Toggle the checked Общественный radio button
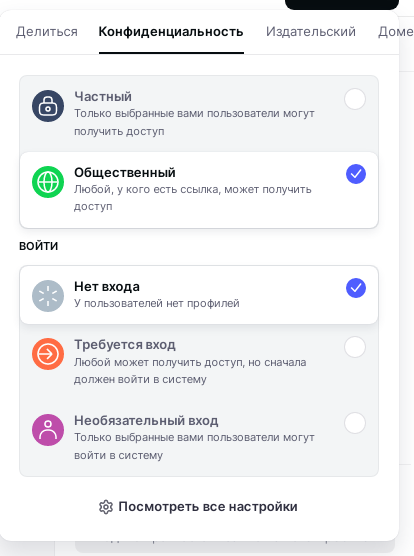The width and height of the screenshot is (414, 556). click(x=356, y=174)
